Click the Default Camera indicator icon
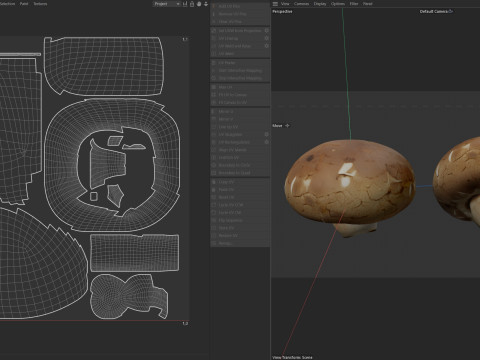The image size is (480, 360). 451,11
